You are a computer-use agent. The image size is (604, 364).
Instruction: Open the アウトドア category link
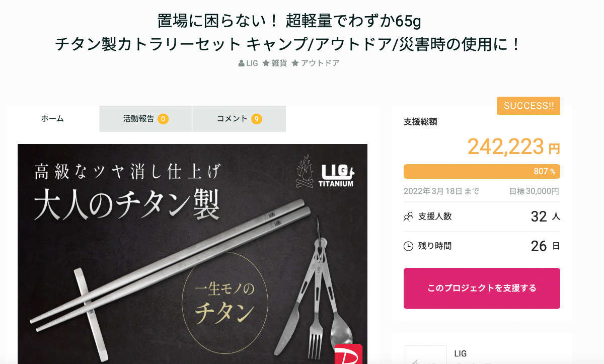pos(320,63)
